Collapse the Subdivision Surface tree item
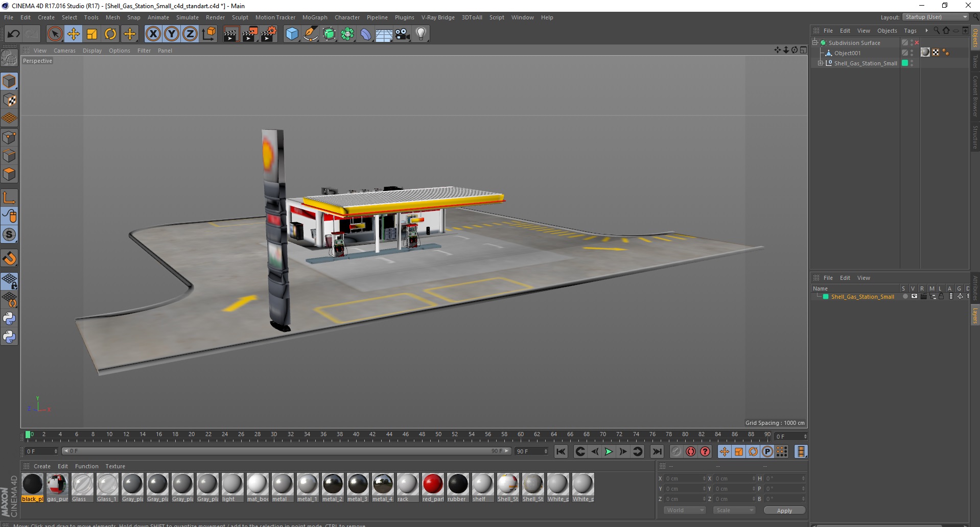 coord(815,43)
